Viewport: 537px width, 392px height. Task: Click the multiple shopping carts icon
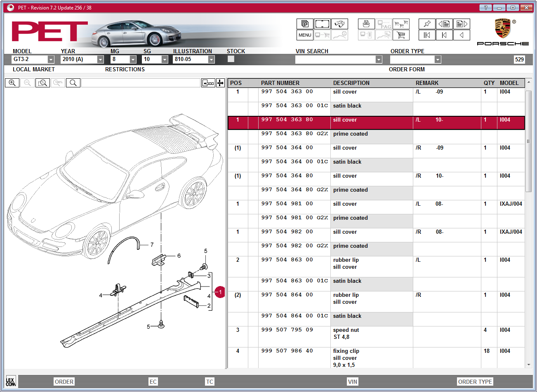click(x=401, y=24)
